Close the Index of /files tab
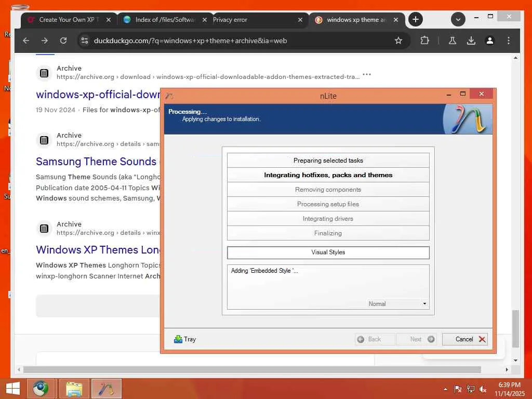 205,20
